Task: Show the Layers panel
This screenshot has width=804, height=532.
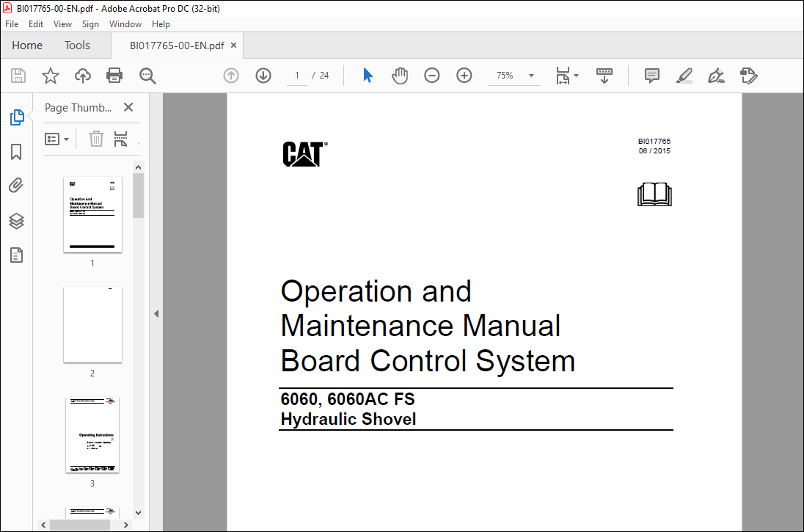Action: click(x=16, y=221)
